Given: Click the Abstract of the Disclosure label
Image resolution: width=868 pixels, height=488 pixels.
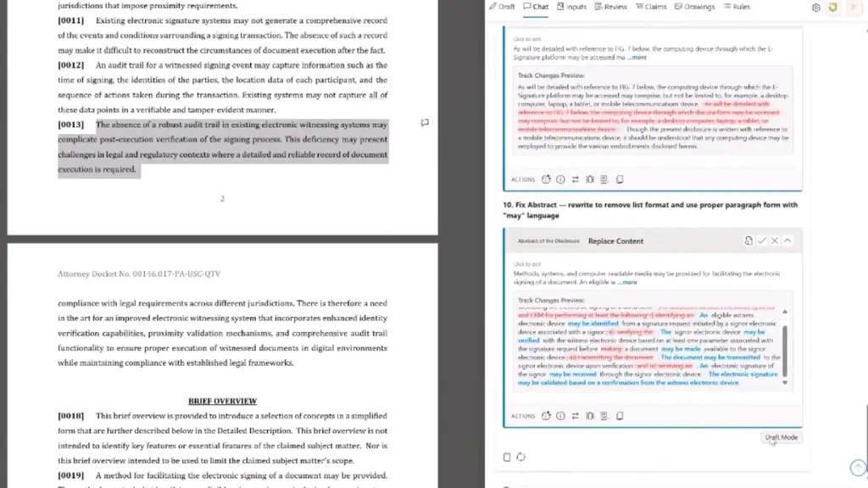Looking at the screenshot, I should pos(548,241).
